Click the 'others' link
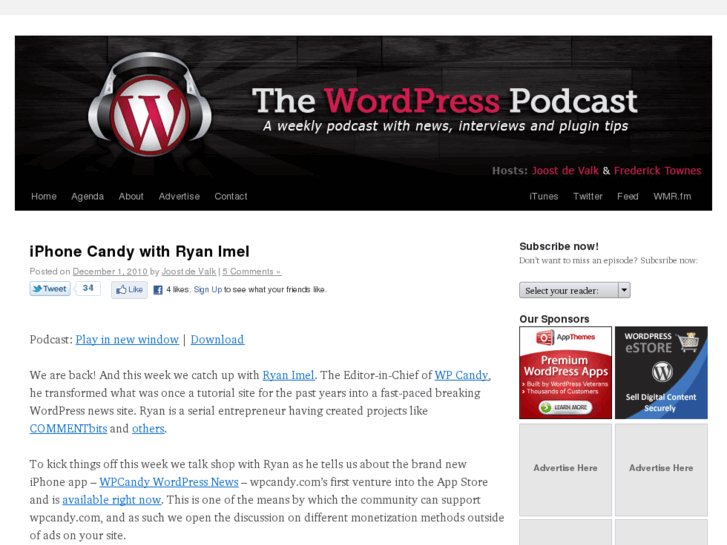The image size is (727, 545). point(148,429)
